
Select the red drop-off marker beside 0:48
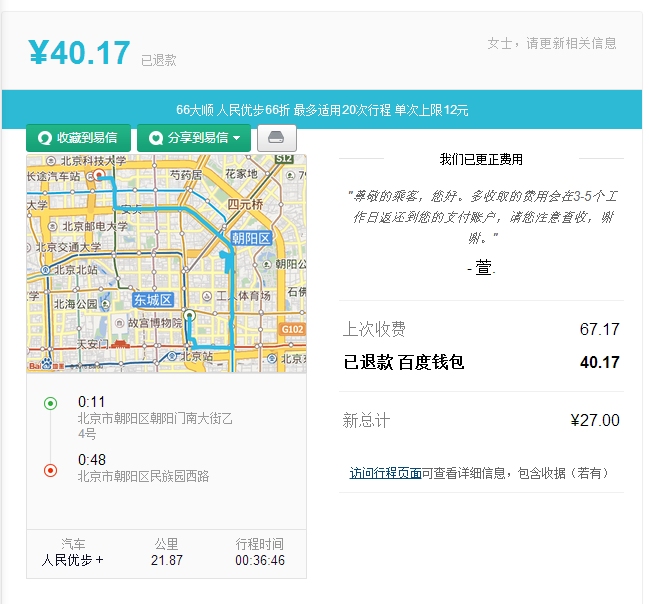pyautogui.click(x=50, y=471)
